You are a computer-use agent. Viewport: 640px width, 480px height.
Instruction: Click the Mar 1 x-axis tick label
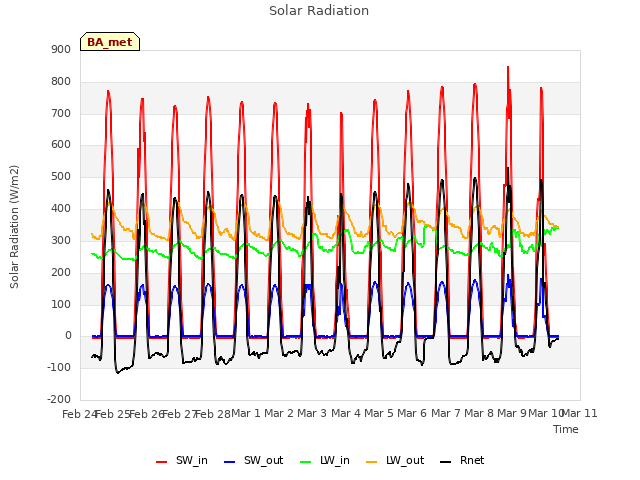(246, 414)
